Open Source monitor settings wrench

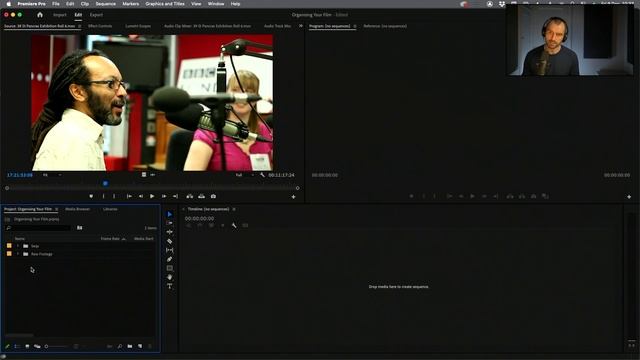262,175
